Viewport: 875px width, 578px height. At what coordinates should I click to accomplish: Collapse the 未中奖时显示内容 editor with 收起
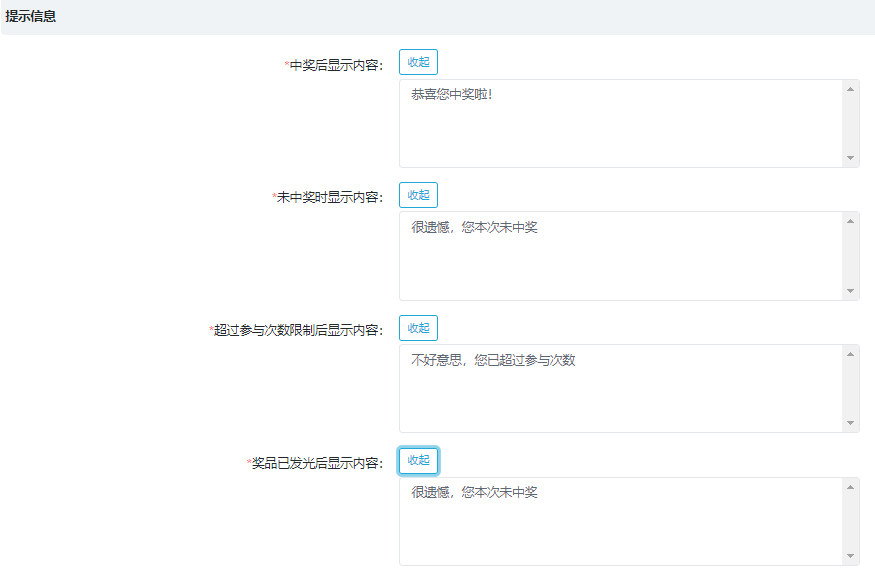point(418,195)
